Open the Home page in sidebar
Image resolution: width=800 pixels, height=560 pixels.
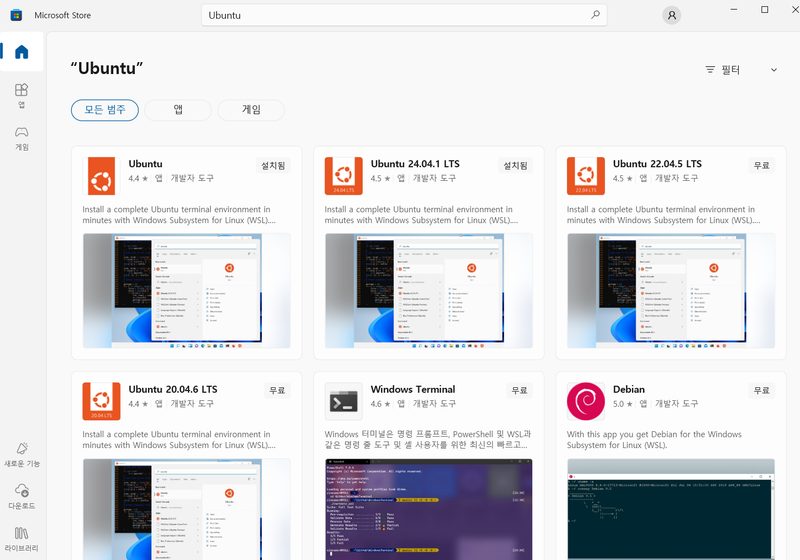click(x=21, y=52)
